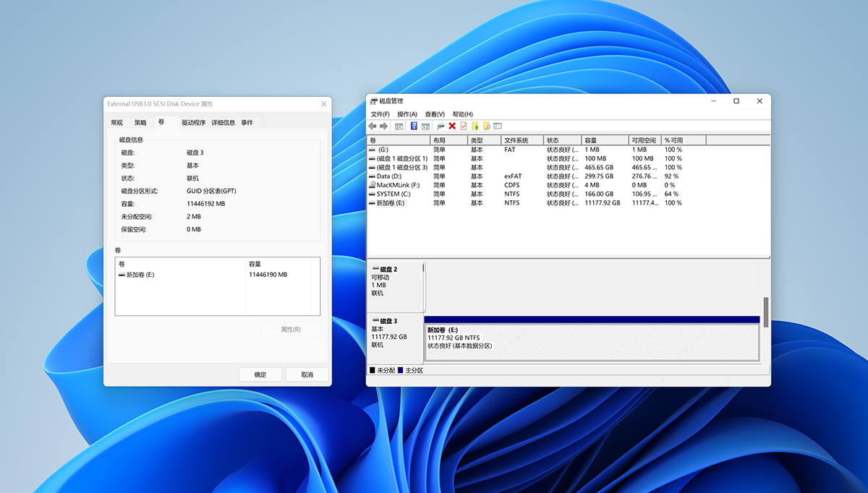Click the vertical scrollbar thumb in graphical view
The width and height of the screenshot is (868, 493).
point(766,311)
